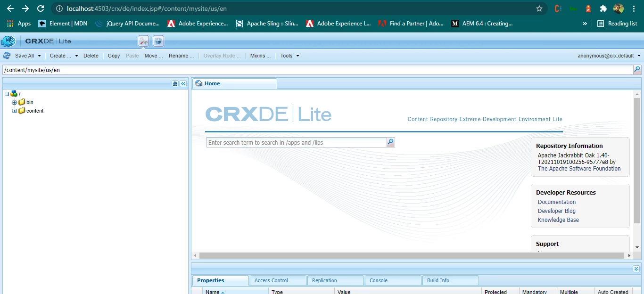Sort by the Name column header
The width and height of the screenshot is (644, 294).
click(236, 292)
